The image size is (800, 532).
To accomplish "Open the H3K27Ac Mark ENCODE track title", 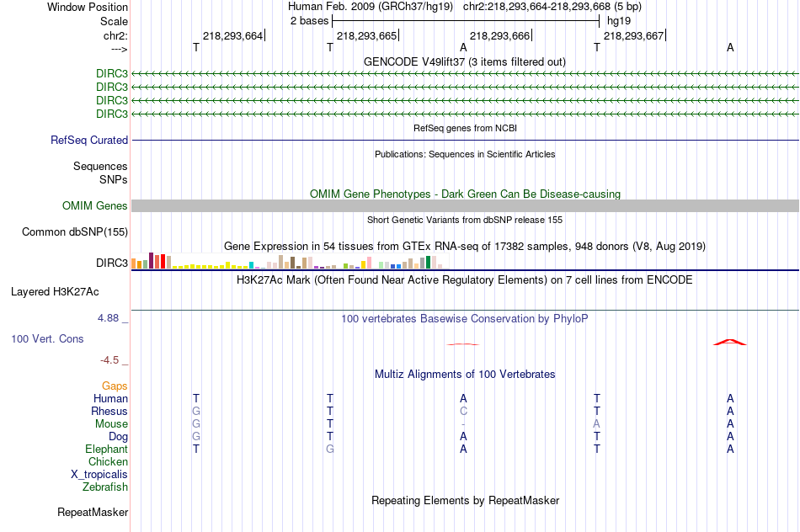I will [x=465, y=280].
